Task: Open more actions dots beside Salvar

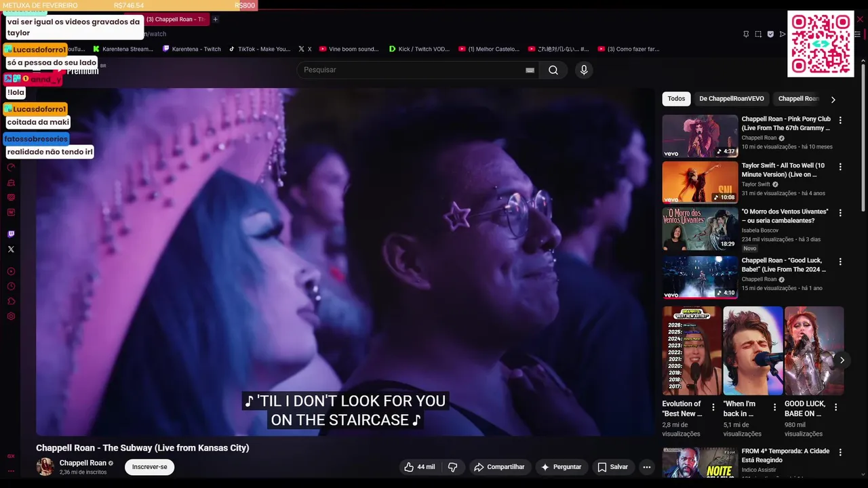Action: coord(647,467)
